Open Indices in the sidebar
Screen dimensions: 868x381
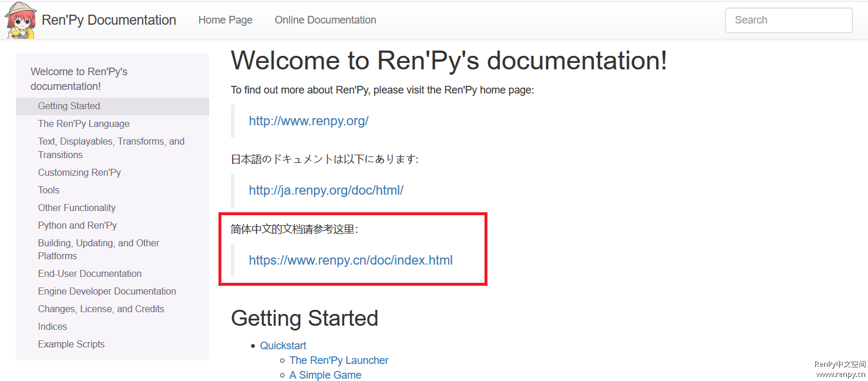53,327
